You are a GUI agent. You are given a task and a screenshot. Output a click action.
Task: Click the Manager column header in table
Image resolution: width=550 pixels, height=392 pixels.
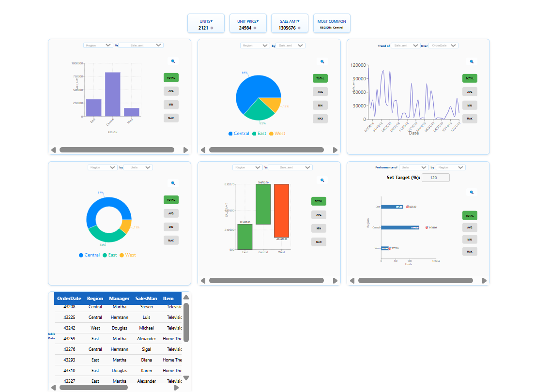pyautogui.click(x=119, y=299)
